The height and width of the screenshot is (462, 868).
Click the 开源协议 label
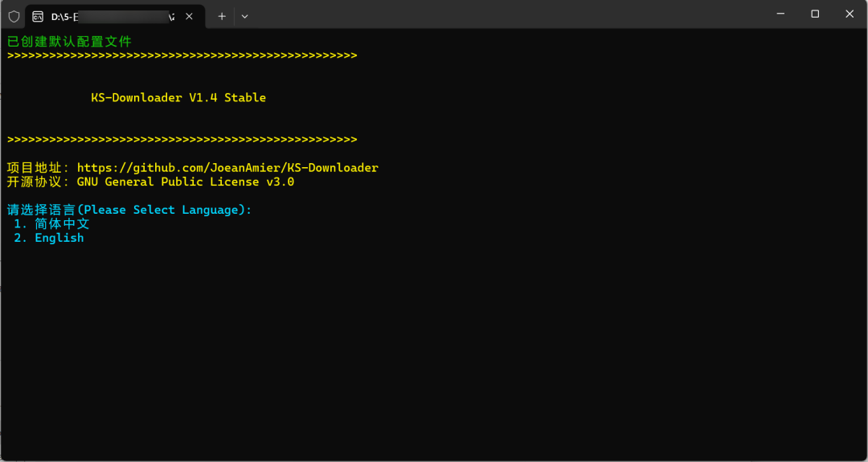click(x=39, y=182)
